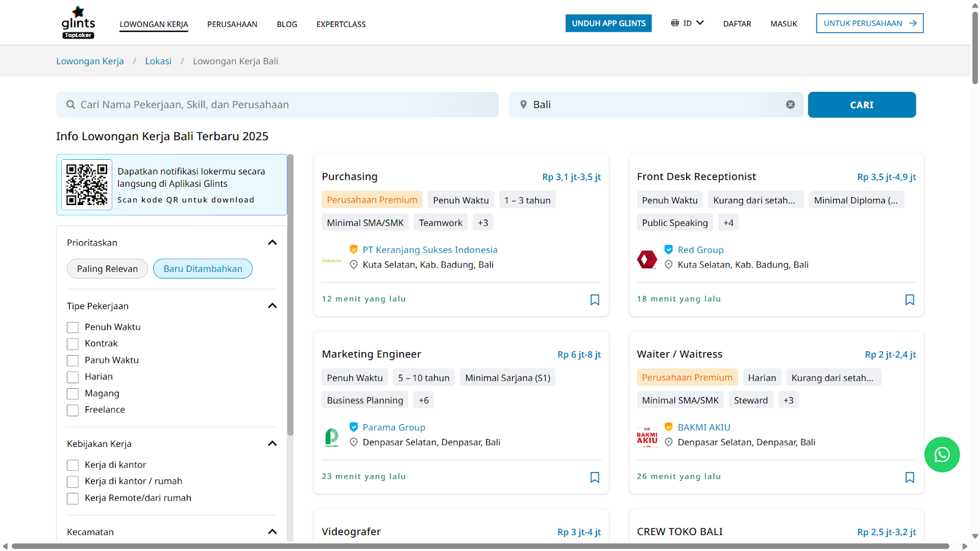Open the Lowongan Kerja breadcrumb link
The width and height of the screenshot is (980, 551).
(90, 61)
